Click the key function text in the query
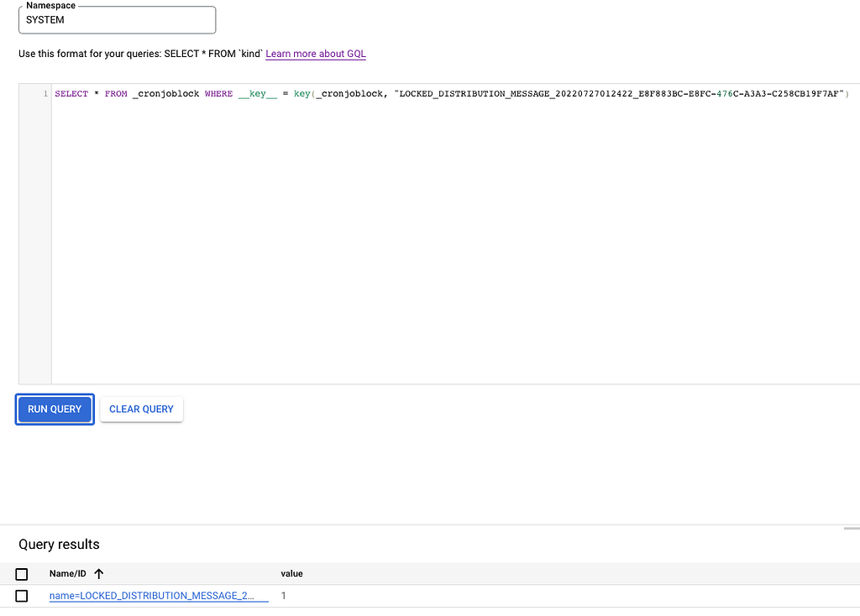The image size is (860, 616). coord(302,93)
